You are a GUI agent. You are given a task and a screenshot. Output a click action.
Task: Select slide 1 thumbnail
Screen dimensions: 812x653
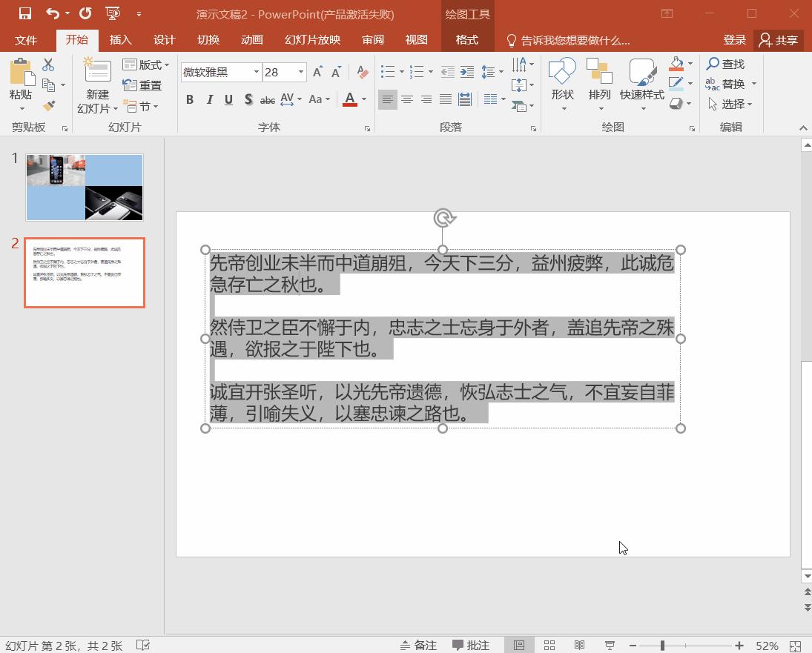[85, 188]
